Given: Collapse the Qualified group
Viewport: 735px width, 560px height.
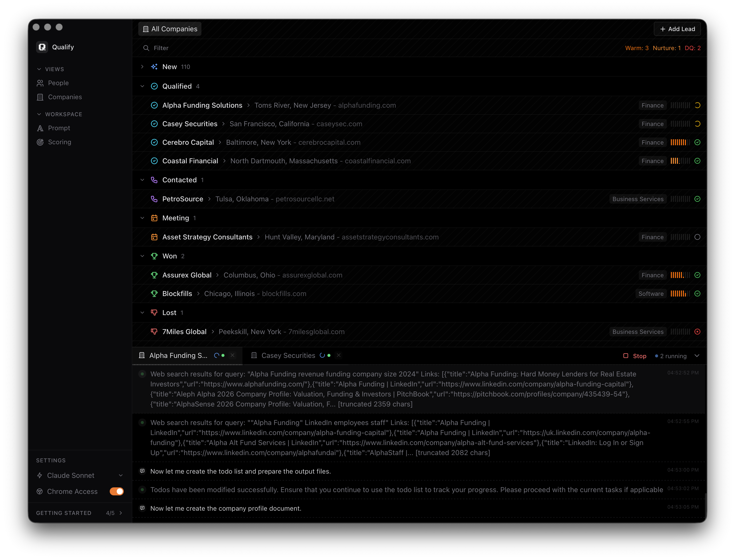Looking at the screenshot, I should point(142,86).
